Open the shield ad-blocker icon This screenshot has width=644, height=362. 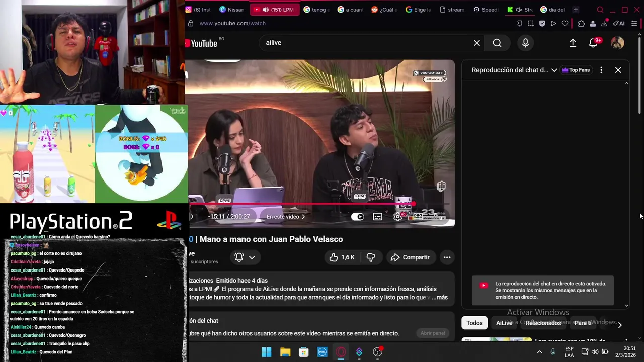point(542,23)
